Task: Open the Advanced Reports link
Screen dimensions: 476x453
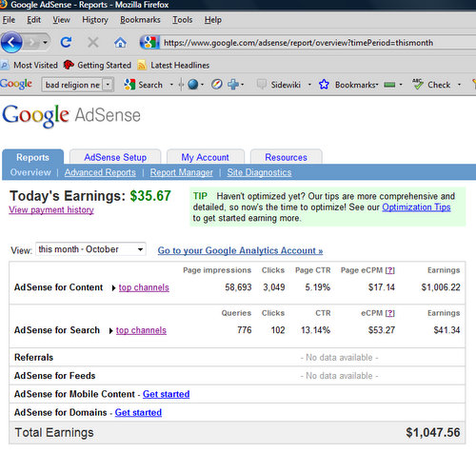Action: click(100, 172)
